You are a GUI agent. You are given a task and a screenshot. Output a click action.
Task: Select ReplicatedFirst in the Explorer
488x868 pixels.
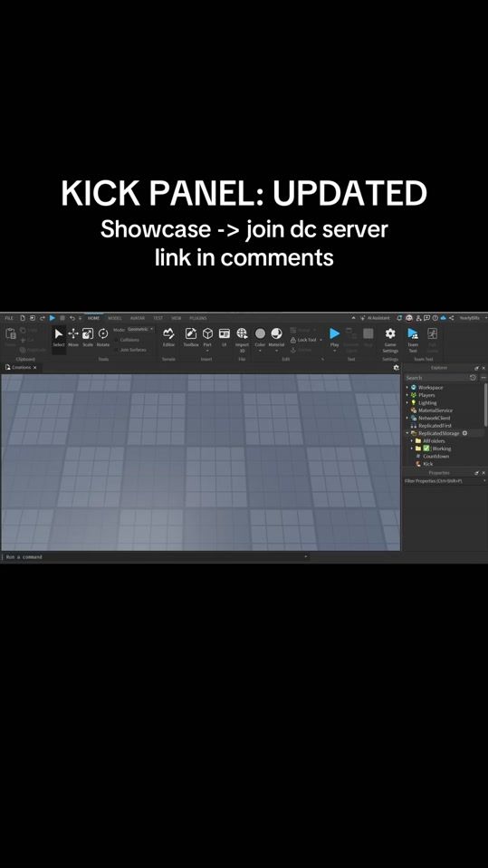(435, 426)
